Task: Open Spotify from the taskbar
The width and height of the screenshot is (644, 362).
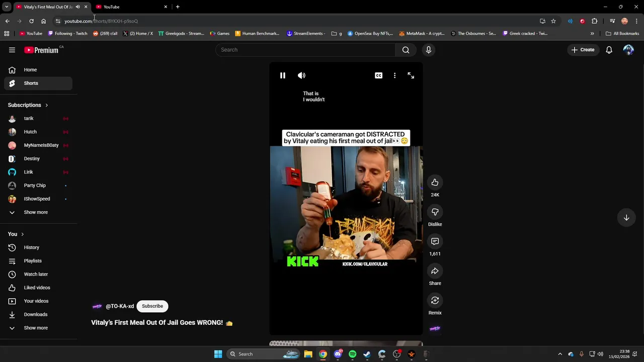Action: click(353, 354)
